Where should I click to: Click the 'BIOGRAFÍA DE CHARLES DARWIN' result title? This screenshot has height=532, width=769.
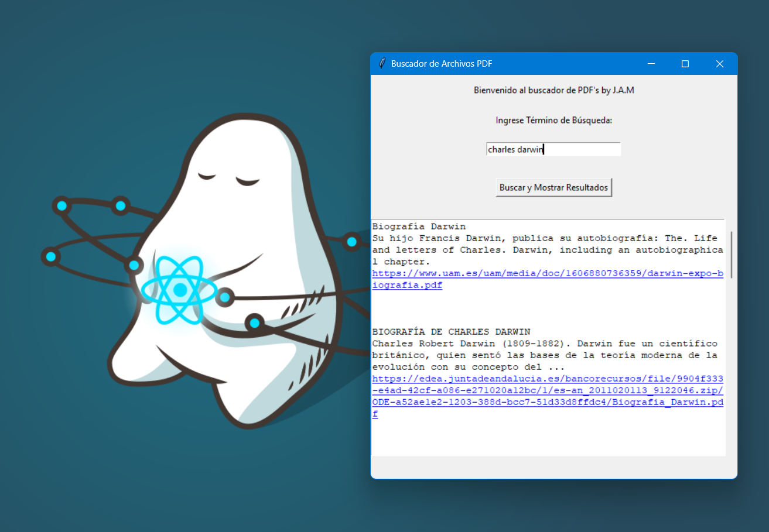451,332
